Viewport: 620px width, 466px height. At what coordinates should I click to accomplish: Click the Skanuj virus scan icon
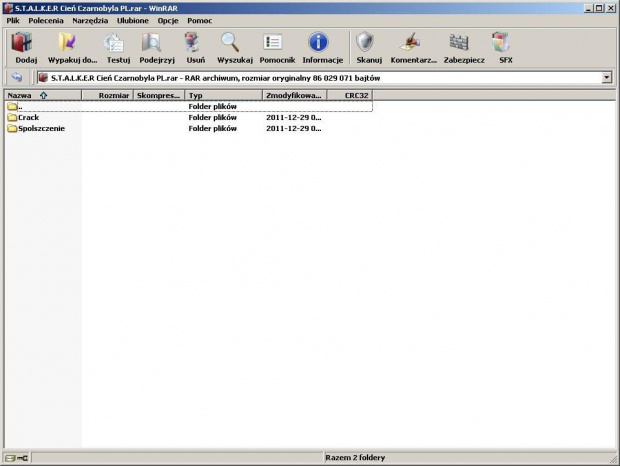365,42
